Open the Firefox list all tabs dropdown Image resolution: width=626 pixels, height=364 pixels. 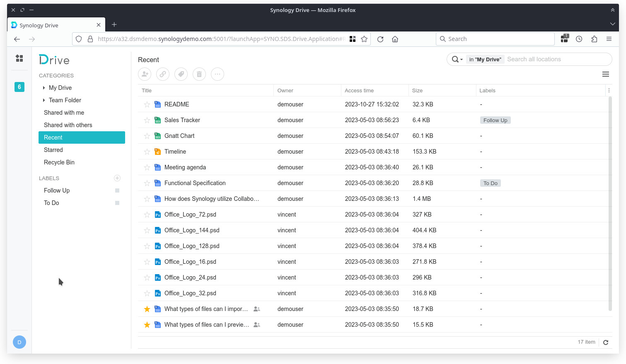tap(612, 24)
